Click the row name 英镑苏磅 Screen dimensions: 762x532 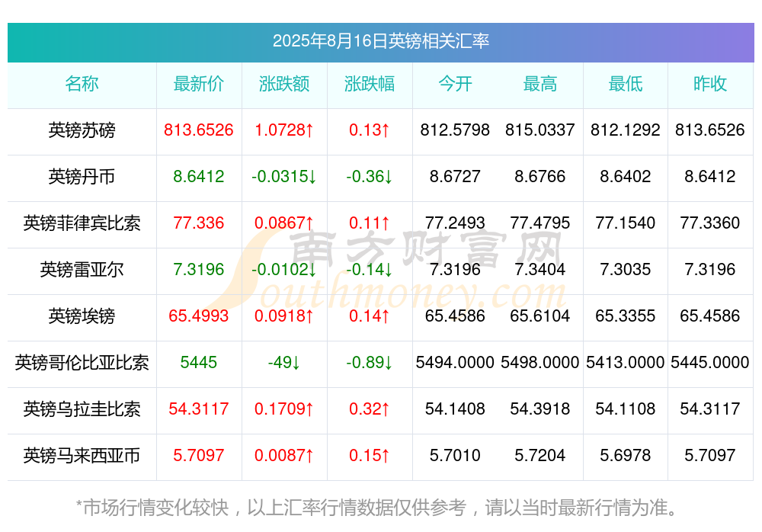point(82,130)
